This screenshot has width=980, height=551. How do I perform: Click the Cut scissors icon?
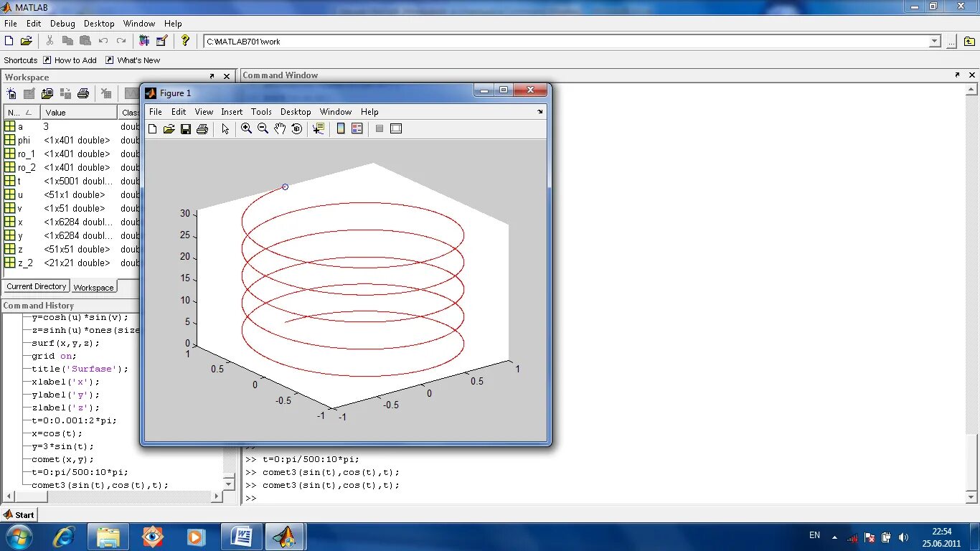50,41
